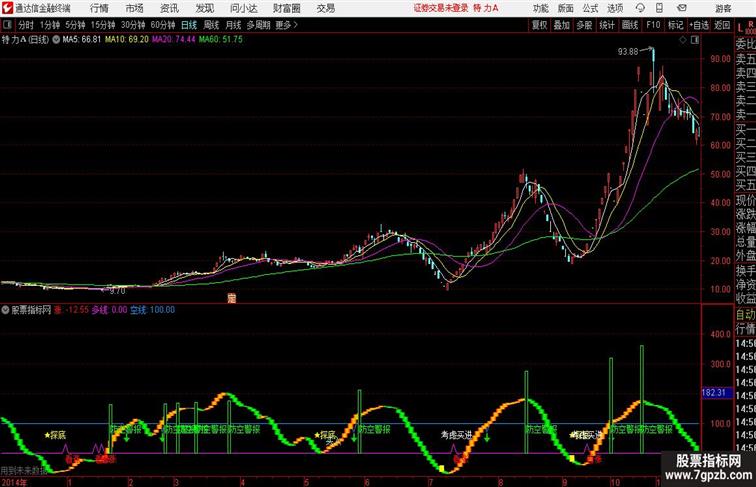Select the 日线 period tab
This screenshot has height=487, width=756.
[189, 25]
